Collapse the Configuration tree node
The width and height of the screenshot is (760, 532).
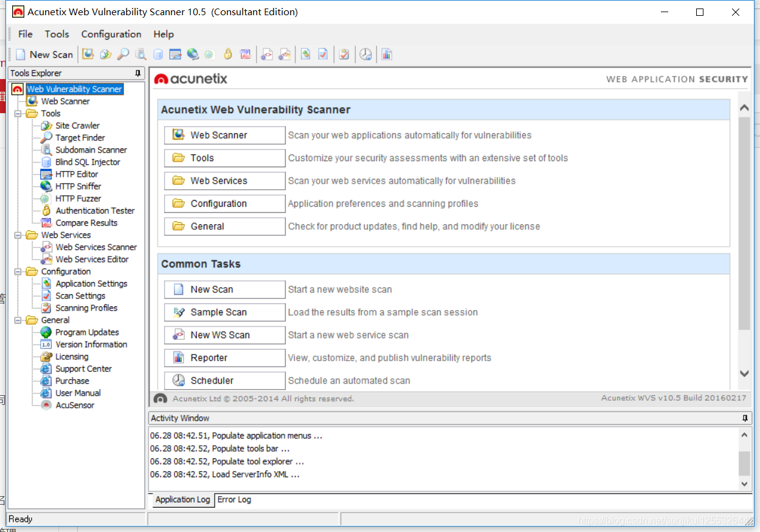[x=18, y=272]
